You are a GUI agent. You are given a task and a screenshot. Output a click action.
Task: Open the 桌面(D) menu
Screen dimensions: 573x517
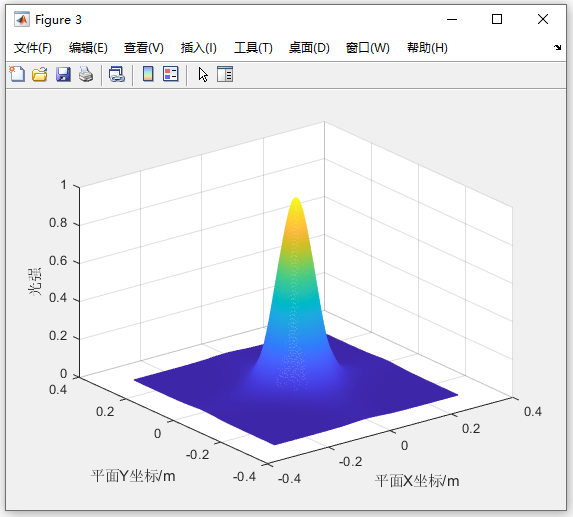point(309,48)
